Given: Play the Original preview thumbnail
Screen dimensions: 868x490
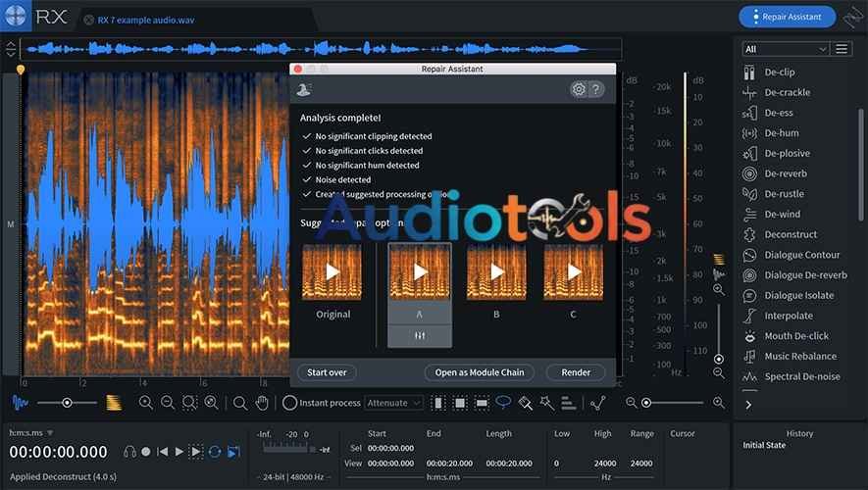Looking at the screenshot, I should pyautogui.click(x=332, y=271).
